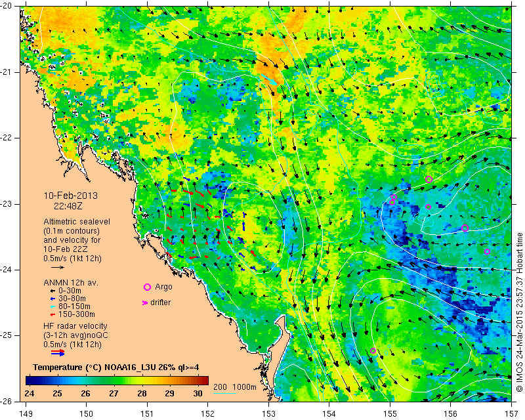Image resolution: width=525 pixels, height=420 pixels.
Task: Click the blue 30-80m ANMN legend arrow
Action: [52, 299]
